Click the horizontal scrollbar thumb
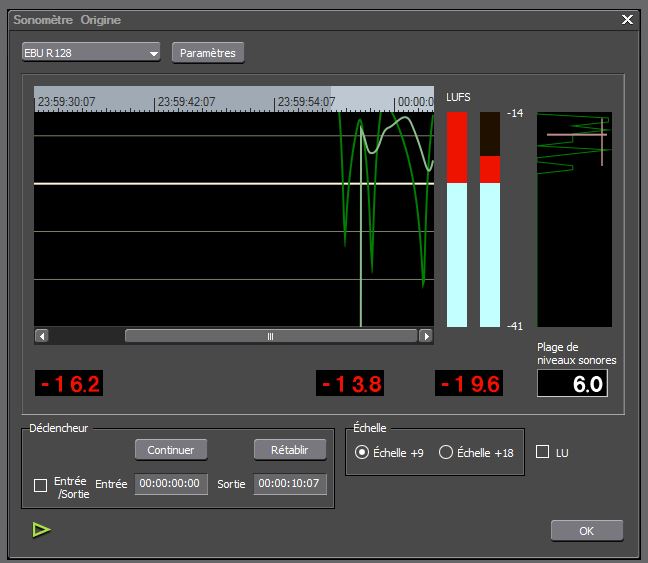This screenshot has height=563, width=648. pyautogui.click(x=269, y=336)
